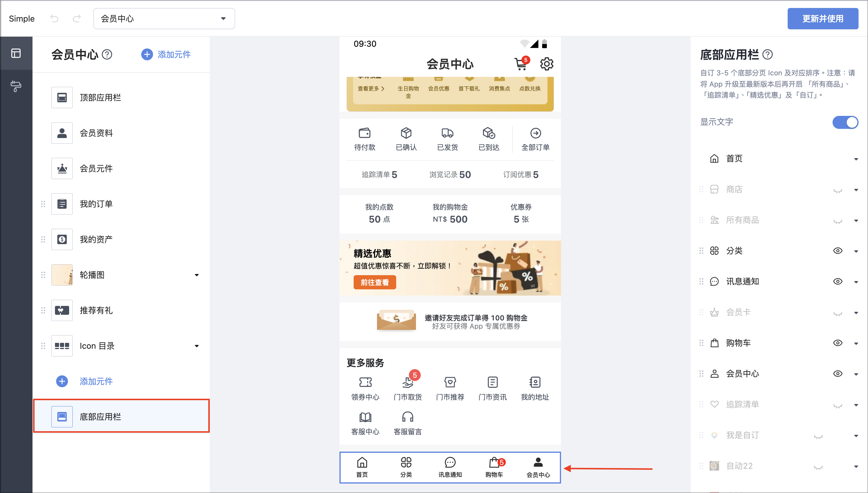
Task: Click the 精选优惠 banner image
Action: point(450,268)
